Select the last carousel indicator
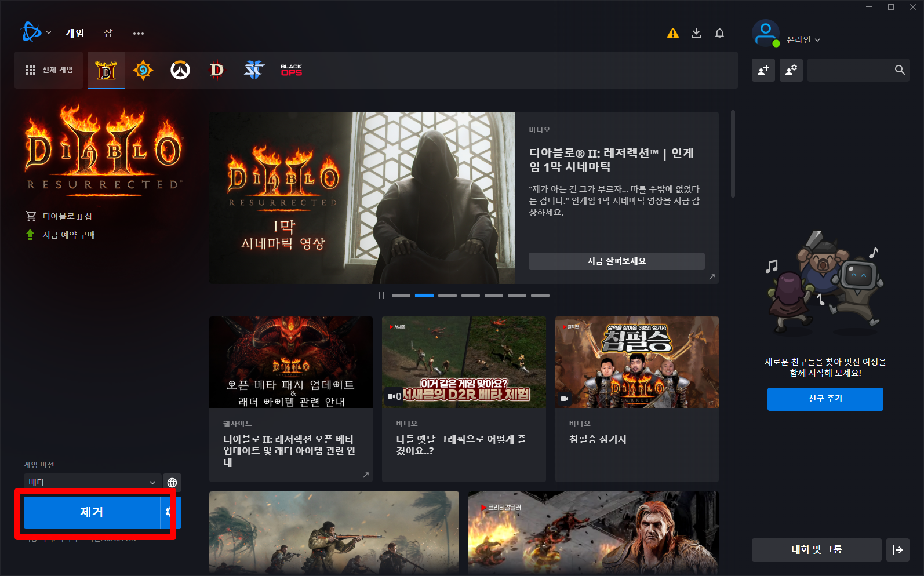 (x=540, y=296)
